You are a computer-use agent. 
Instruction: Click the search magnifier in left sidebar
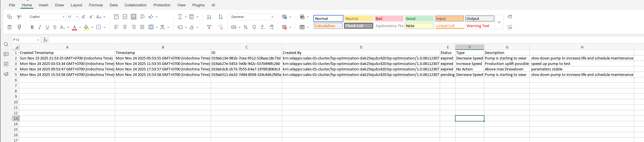[6, 44]
